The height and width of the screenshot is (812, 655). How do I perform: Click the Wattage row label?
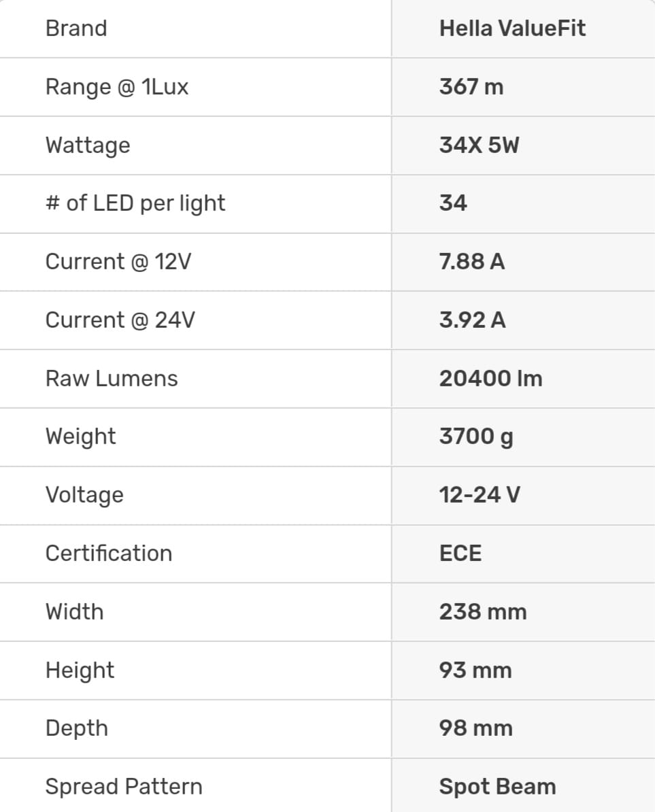click(88, 146)
